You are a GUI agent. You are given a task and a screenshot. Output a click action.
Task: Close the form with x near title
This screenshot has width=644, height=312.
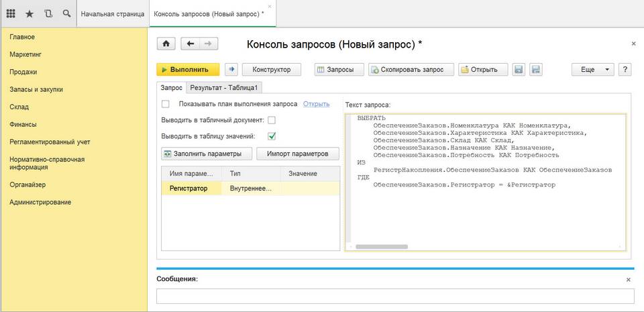pyautogui.click(x=633, y=44)
